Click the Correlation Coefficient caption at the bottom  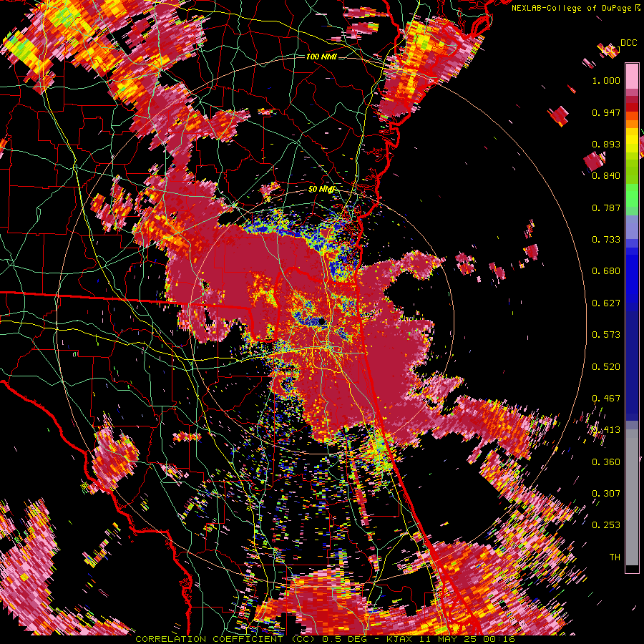click(325, 639)
